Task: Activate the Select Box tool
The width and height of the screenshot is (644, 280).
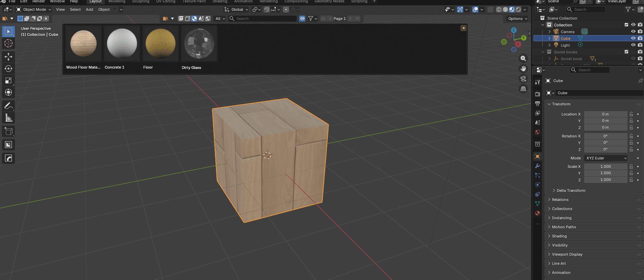Action: 8,31
